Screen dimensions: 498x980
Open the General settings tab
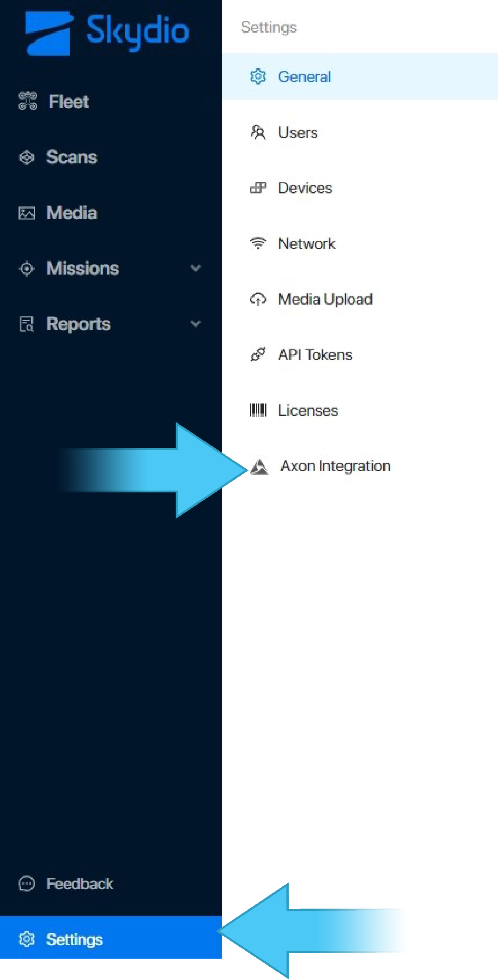point(360,76)
